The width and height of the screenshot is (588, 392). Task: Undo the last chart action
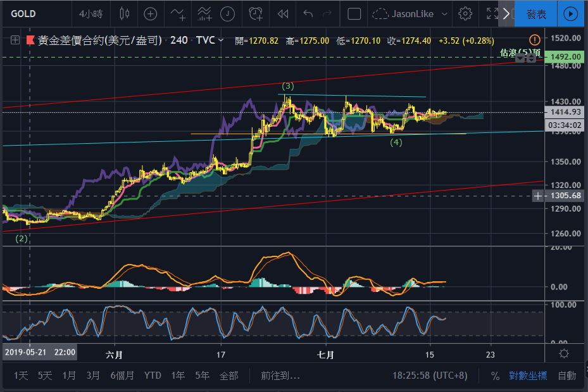(x=308, y=13)
